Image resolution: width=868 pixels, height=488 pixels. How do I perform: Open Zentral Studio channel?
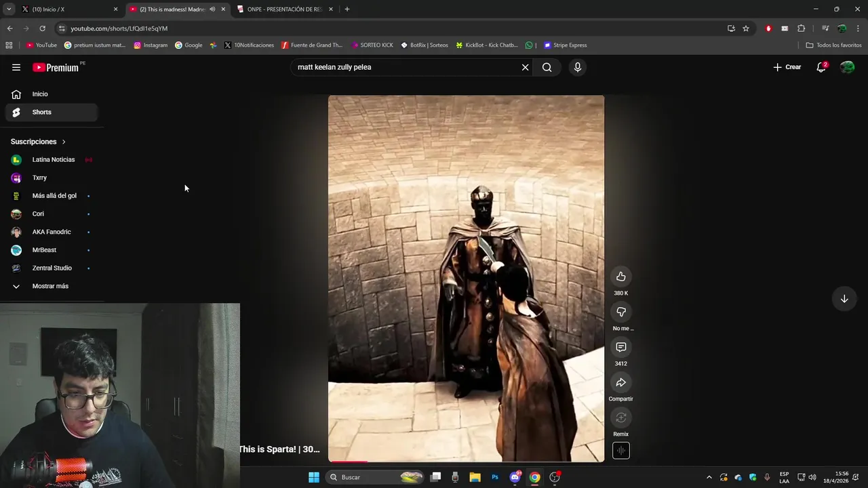52,268
